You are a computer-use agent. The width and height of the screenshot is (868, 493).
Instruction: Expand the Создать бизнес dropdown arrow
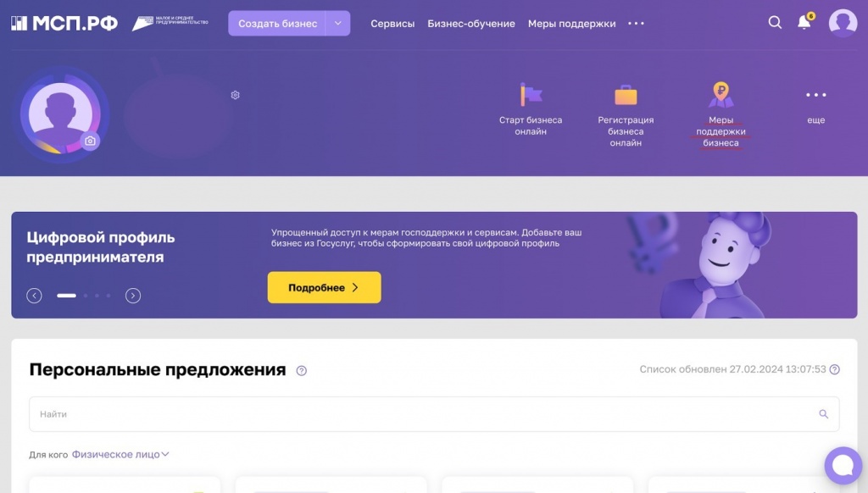point(337,23)
